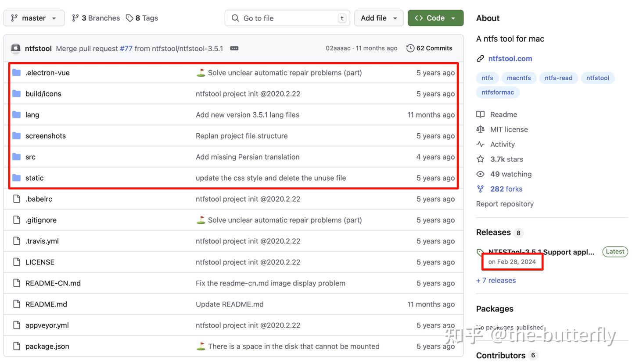
Task: Open commit 'Add missing Persian translation'
Action: pyautogui.click(x=248, y=157)
